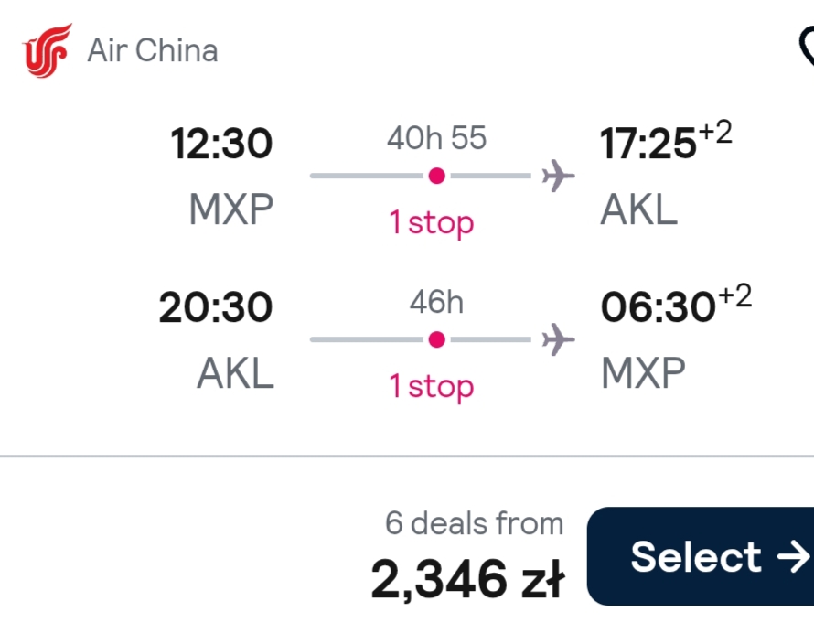Click the outbound stop dot marker
The width and height of the screenshot is (814, 644).
coord(436,176)
